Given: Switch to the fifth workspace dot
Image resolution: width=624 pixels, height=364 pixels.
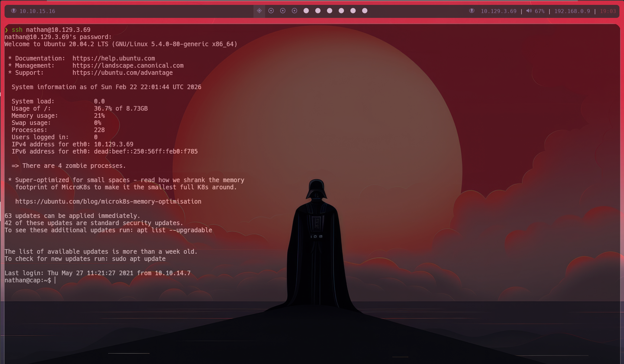Looking at the screenshot, I should pyautogui.click(x=306, y=11).
